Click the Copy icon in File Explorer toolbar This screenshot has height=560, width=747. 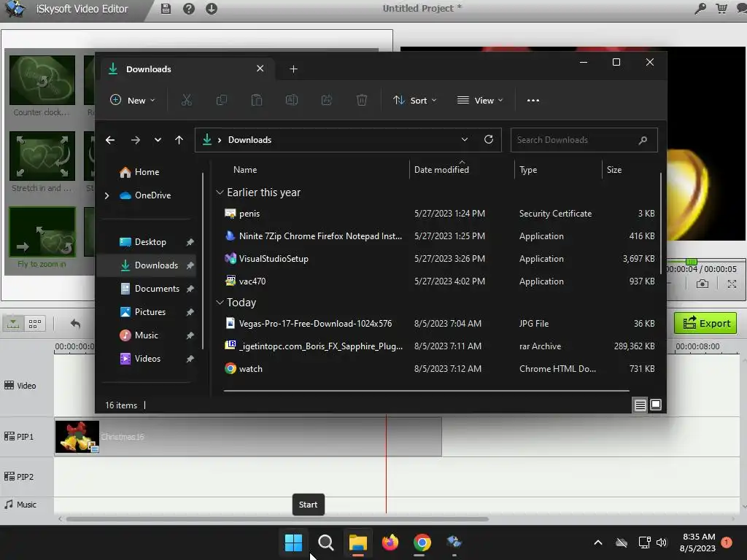(222, 100)
